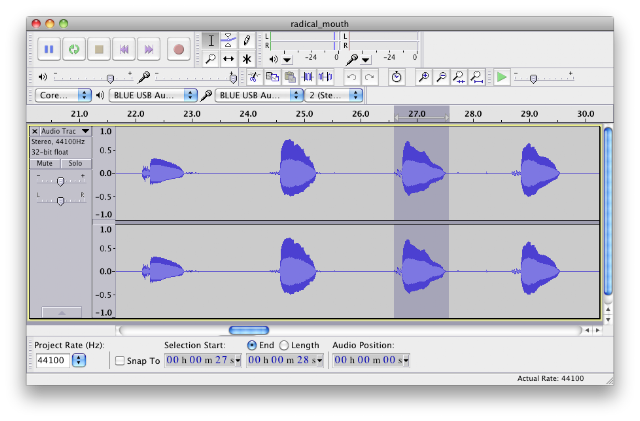Skip to start of track

coord(124,49)
